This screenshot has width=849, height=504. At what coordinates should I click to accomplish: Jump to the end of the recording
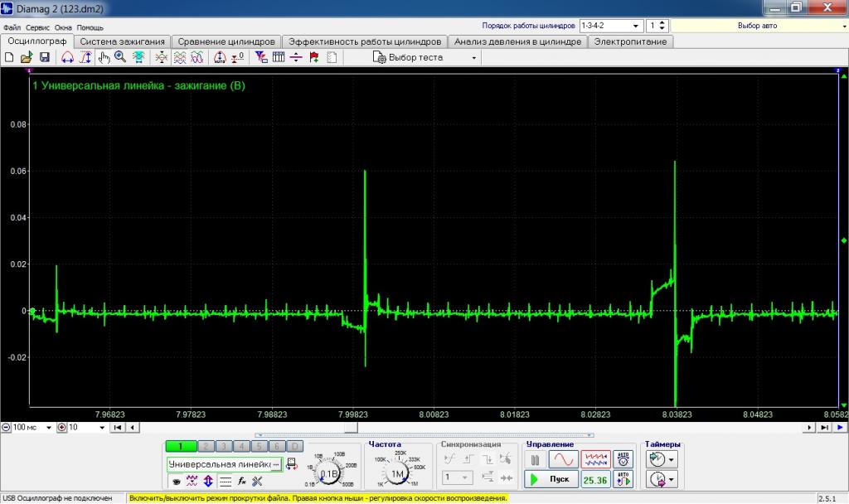point(824,427)
